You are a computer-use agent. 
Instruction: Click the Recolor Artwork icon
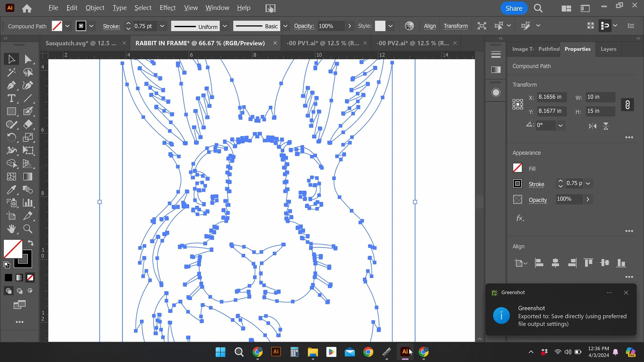click(409, 26)
